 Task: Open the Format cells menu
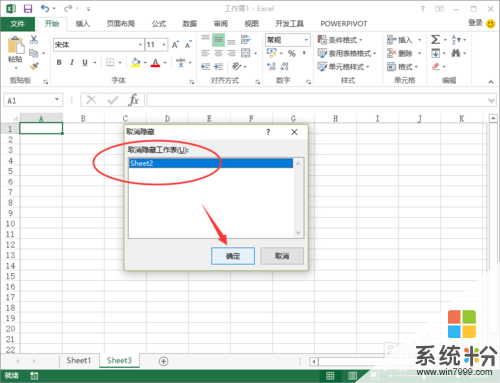(402, 67)
